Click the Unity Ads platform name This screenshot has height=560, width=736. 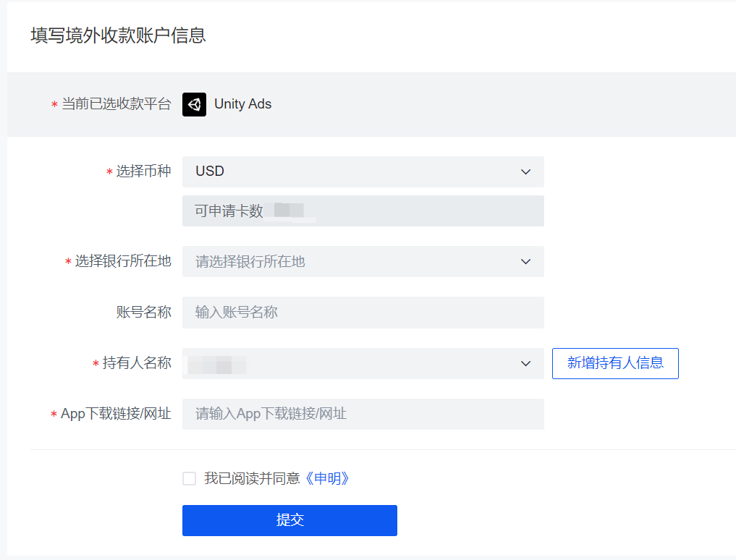(x=242, y=103)
